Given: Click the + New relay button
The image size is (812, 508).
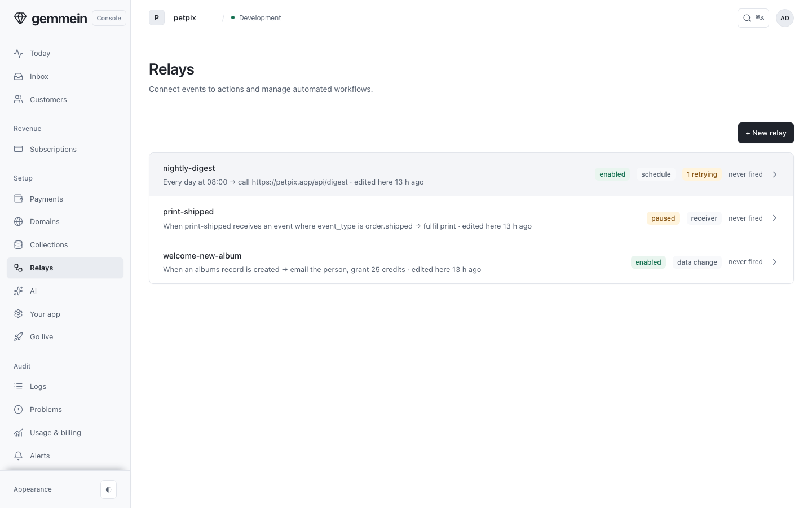Looking at the screenshot, I should (x=766, y=133).
